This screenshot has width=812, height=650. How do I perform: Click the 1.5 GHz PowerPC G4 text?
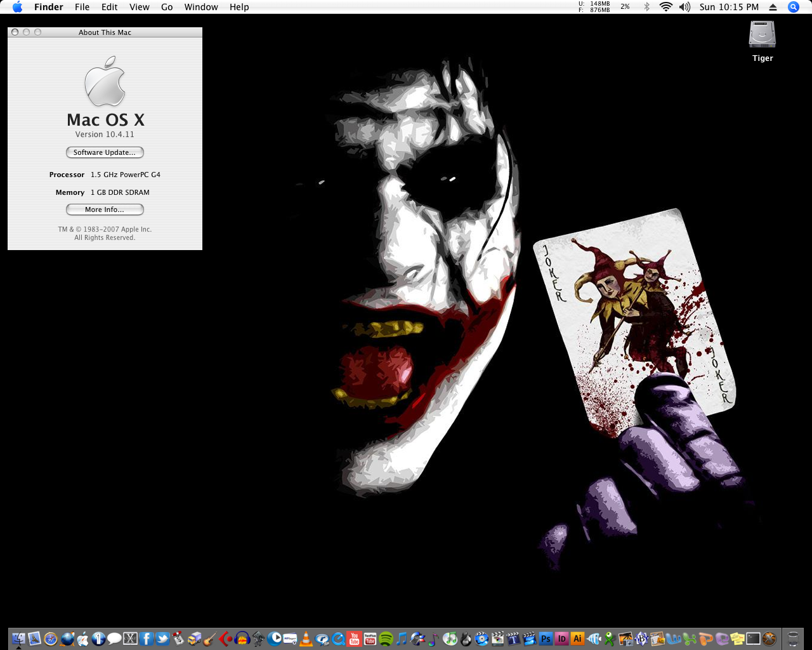coord(126,175)
